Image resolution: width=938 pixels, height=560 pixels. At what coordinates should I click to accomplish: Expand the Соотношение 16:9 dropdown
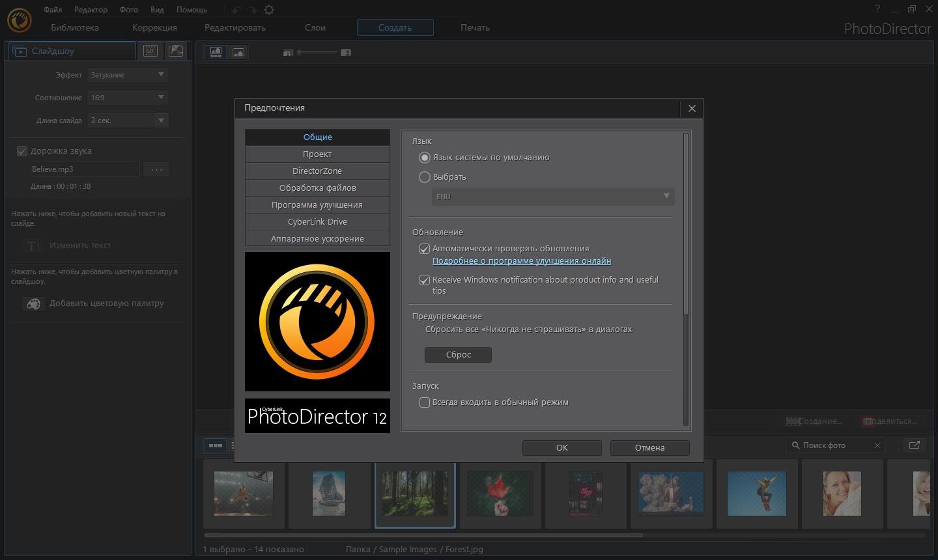pos(128,98)
